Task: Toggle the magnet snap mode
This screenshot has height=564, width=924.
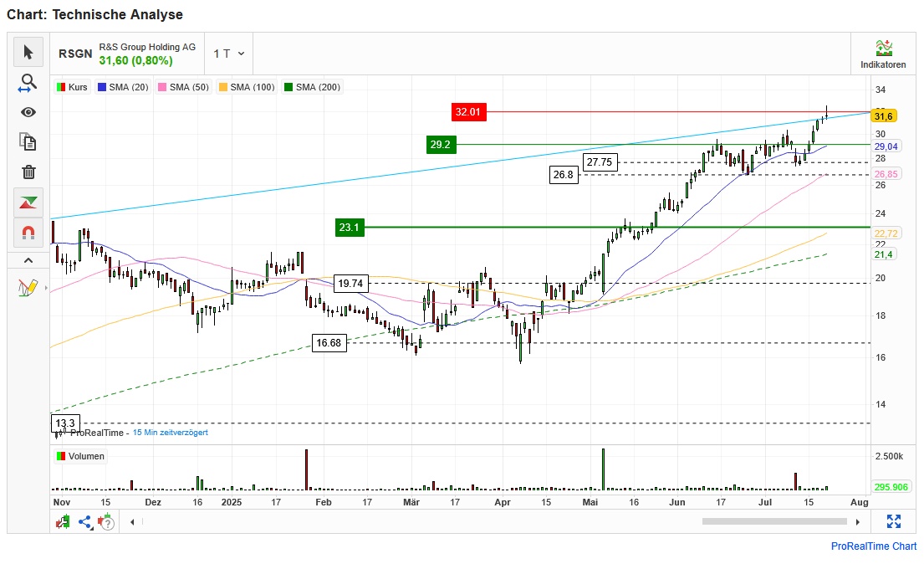Action: click(28, 233)
